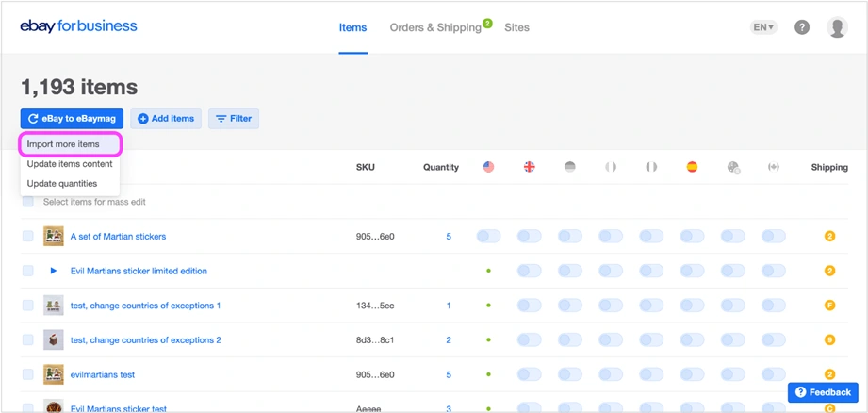Choose Update items content
The image size is (868, 413).
click(70, 164)
